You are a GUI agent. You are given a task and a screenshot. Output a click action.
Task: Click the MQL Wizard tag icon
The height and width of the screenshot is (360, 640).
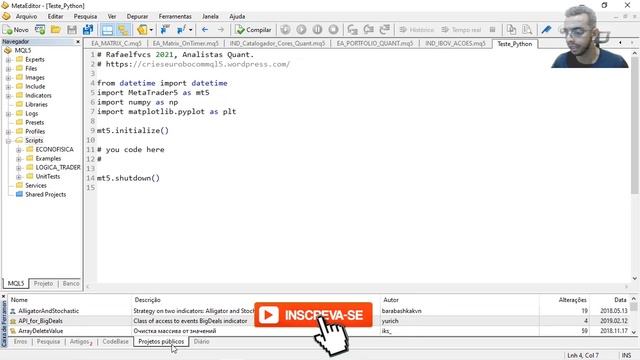[142, 29]
